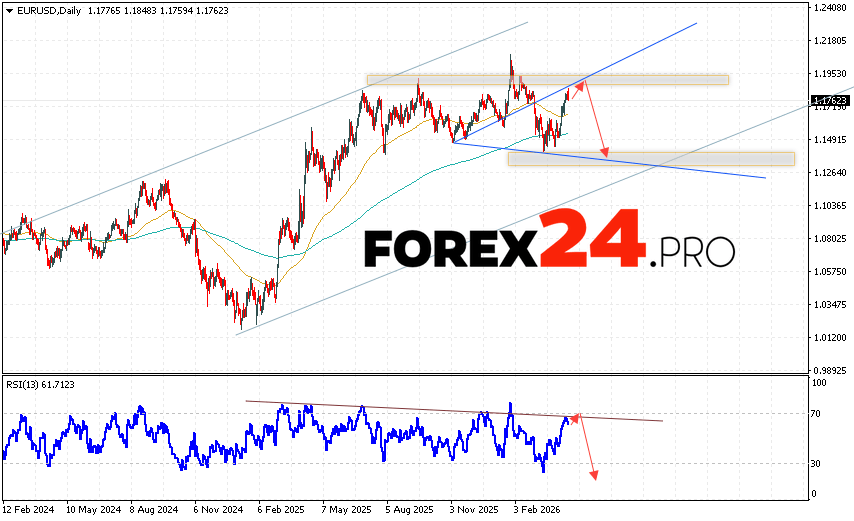Click the RSI 70 level label
This screenshot has width=854, height=521.
pyautogui.click(x=817, y=413)
